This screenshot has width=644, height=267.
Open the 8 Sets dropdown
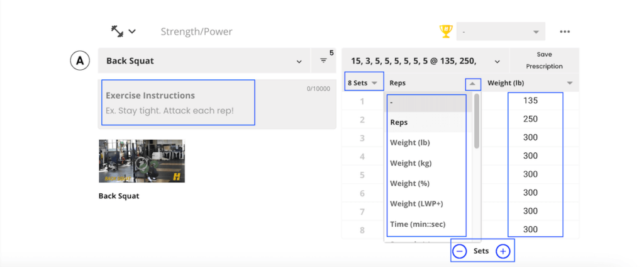coord(364,83)
